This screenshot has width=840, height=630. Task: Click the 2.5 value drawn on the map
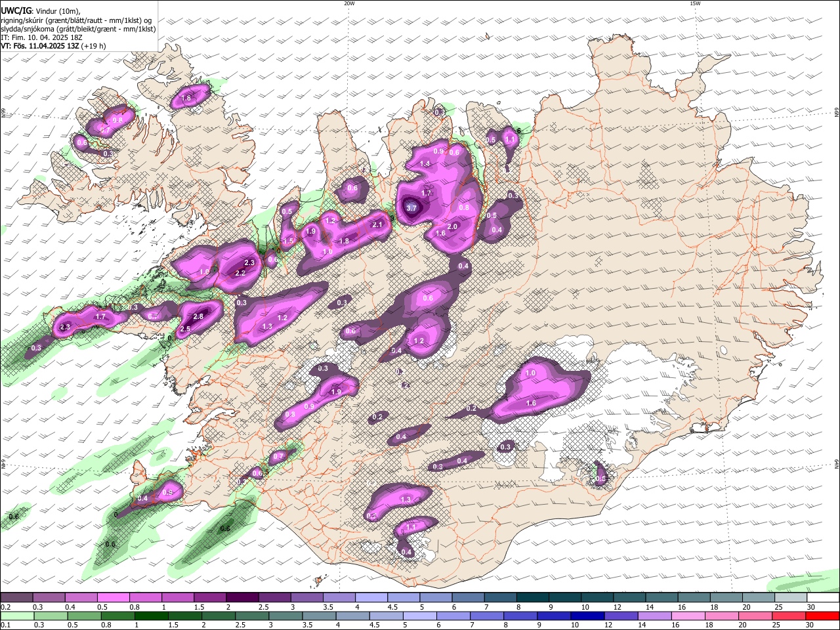[185, 329]
